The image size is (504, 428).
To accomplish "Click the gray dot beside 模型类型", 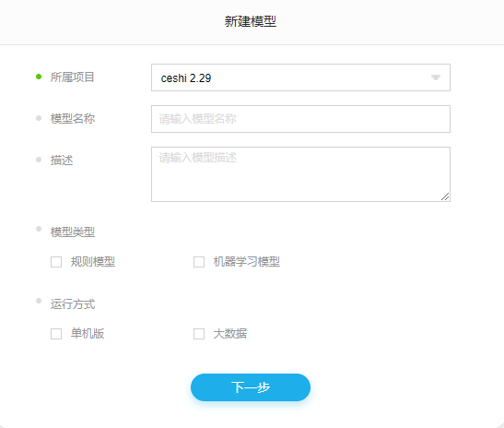I will point(39,229).
